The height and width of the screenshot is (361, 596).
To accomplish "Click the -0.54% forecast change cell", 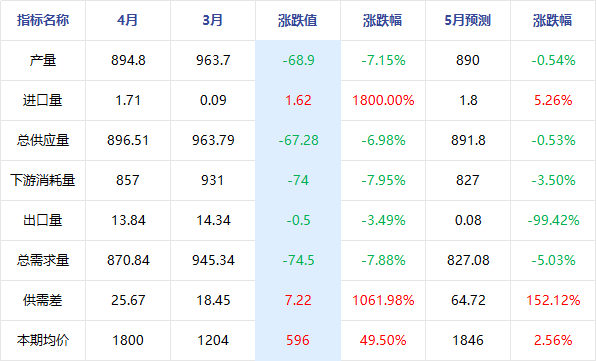I will pyautogui.click(x=553, y=60).
